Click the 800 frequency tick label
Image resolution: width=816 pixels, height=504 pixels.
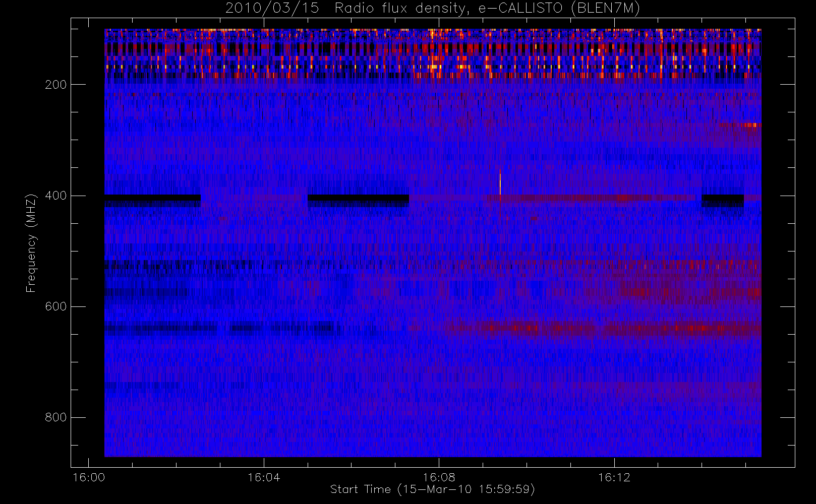pos(55,417)
